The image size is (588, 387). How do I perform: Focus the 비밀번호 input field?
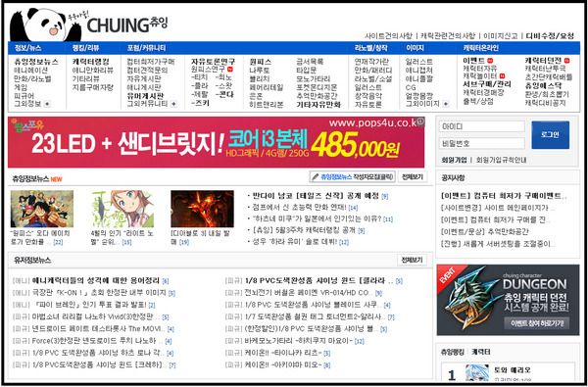coord(482,143)
